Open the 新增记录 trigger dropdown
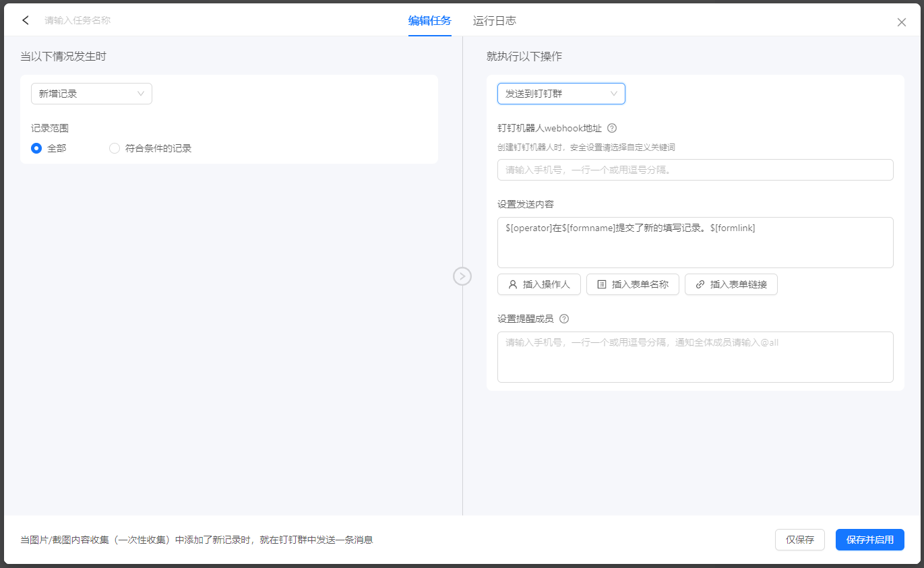Viewport: 924px width, 568px height. point(92,94)
